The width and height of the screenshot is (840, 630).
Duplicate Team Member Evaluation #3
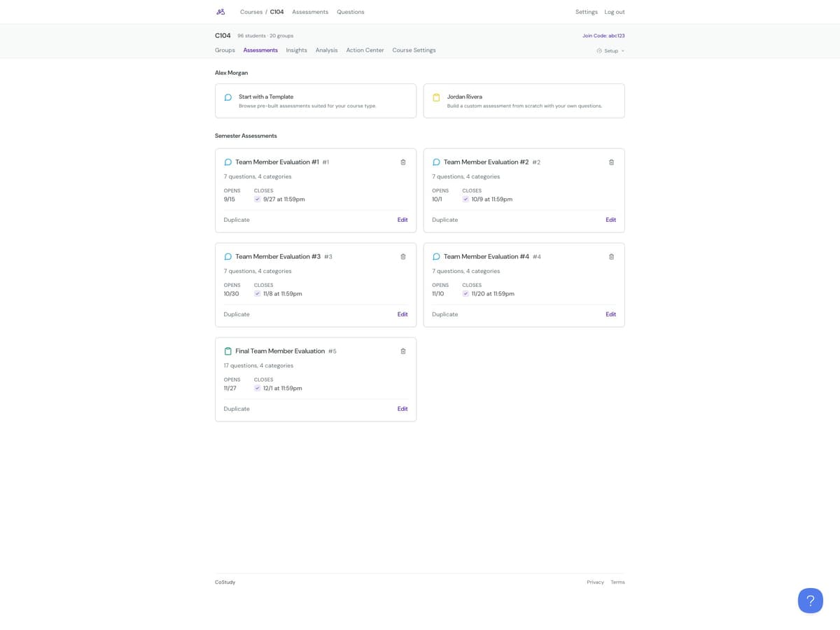[236, 314]
